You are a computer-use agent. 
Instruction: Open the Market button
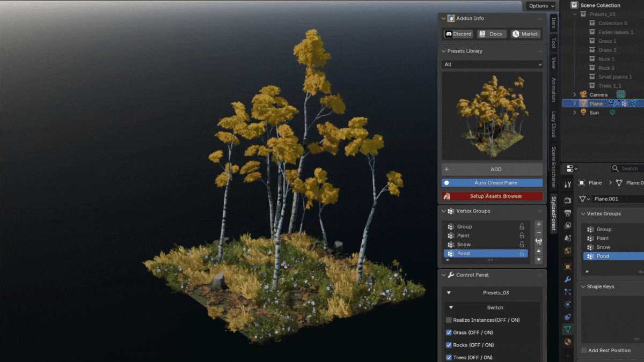(x=525, y=34)
